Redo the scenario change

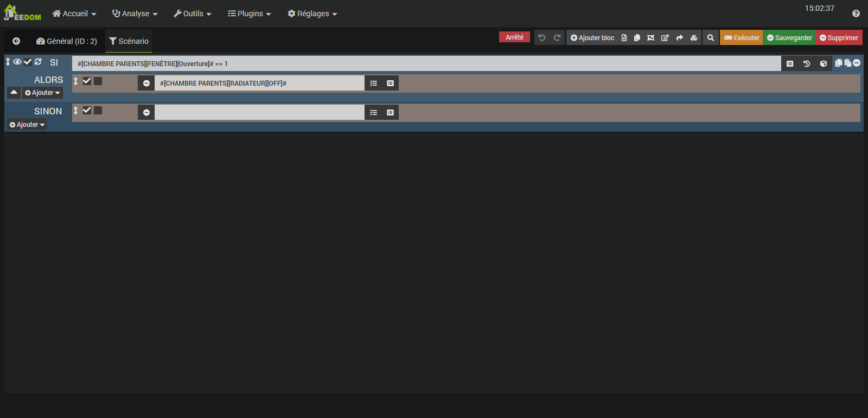557,37
